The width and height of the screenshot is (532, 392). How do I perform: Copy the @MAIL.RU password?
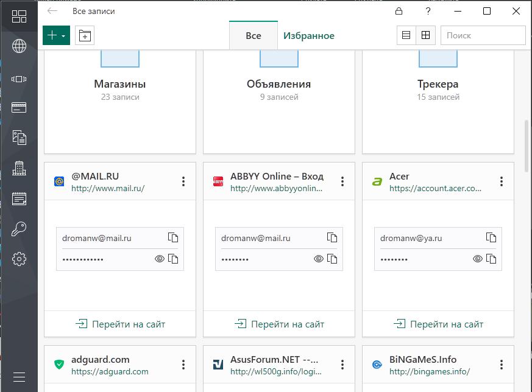[173, 259]
